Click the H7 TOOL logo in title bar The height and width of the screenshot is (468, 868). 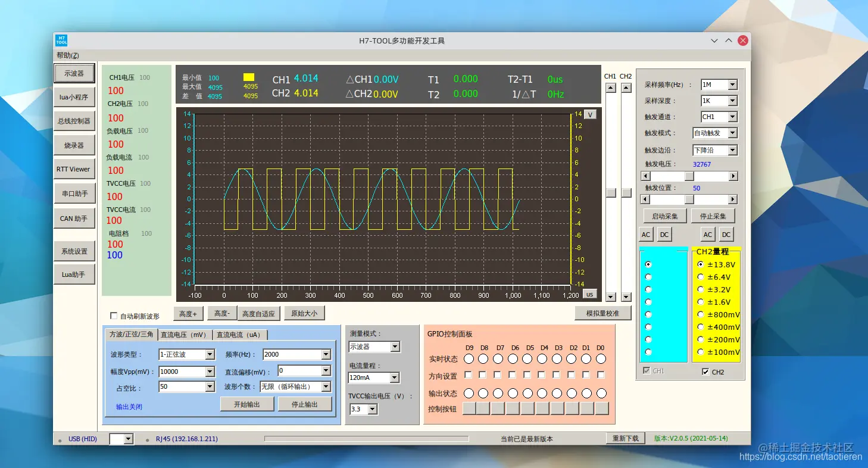coord(61,40)
